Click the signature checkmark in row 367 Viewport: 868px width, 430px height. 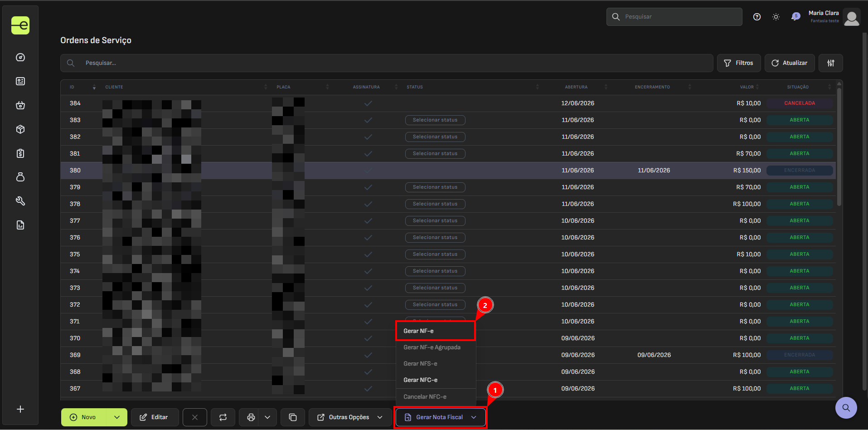pyautogui.click(x=368, y=389)
